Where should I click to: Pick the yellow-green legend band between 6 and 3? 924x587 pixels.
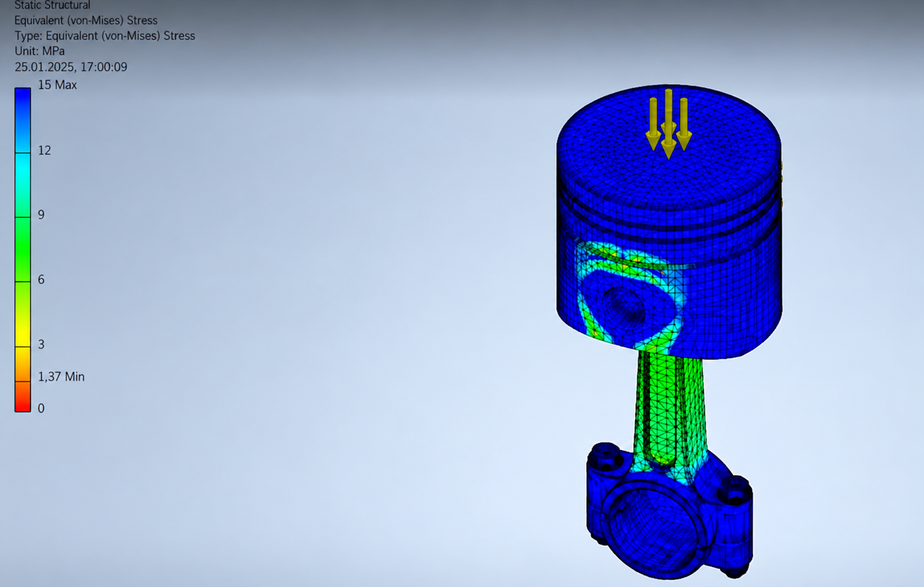point(22,315)
